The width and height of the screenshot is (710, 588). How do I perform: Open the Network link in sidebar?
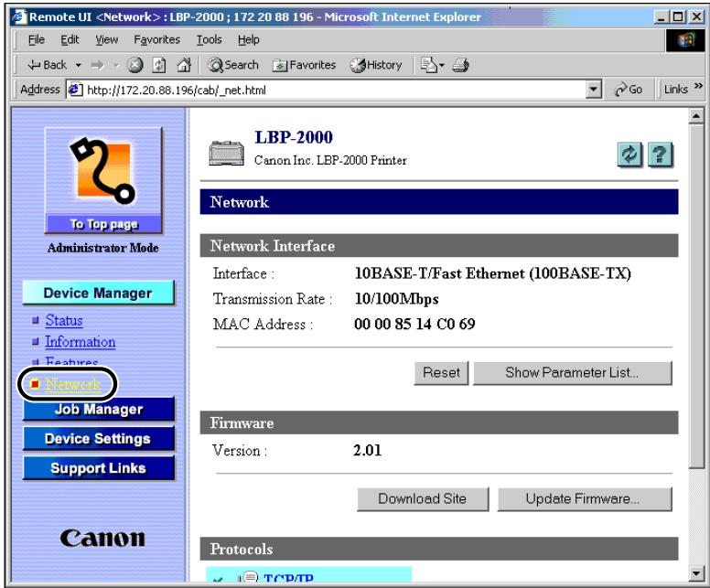click(x=73, y=384)
